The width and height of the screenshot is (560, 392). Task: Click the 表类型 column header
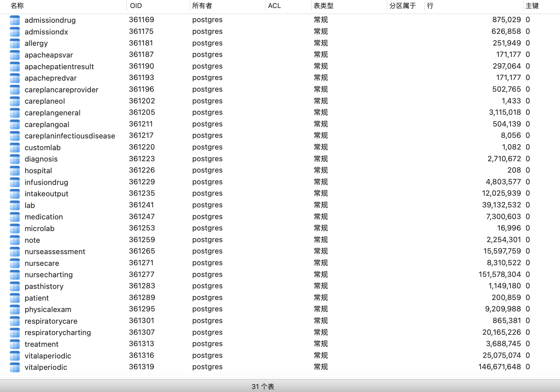323,6
